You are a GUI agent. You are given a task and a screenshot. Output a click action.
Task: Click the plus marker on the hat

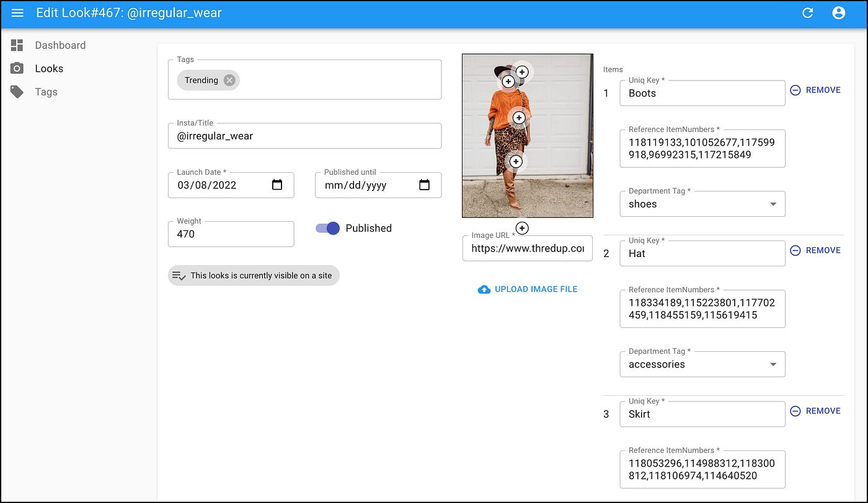pyautogui.click(x=523, y=72)
